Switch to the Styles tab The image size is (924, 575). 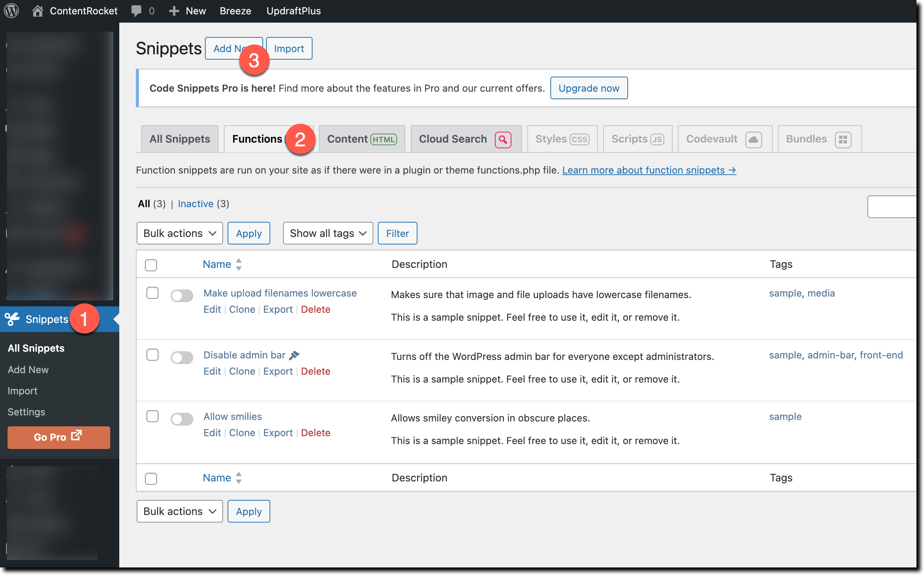tap(562, 139)
